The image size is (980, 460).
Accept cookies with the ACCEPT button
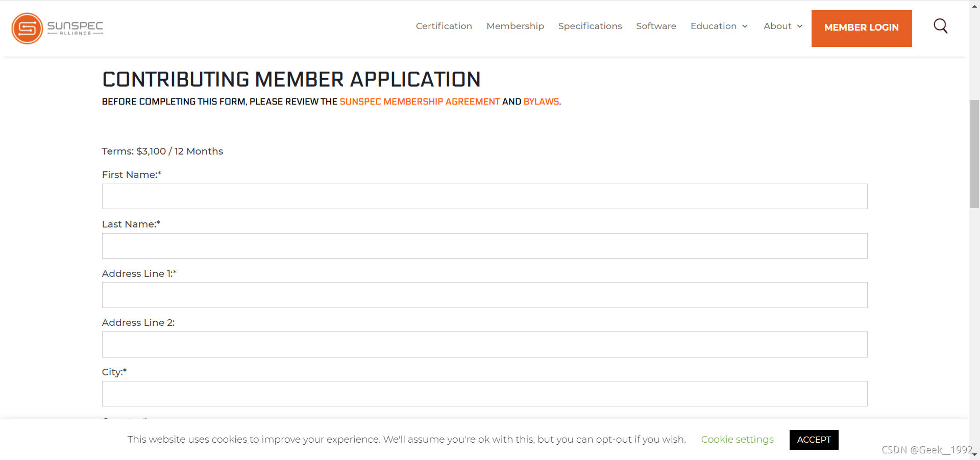click(814, 440)
